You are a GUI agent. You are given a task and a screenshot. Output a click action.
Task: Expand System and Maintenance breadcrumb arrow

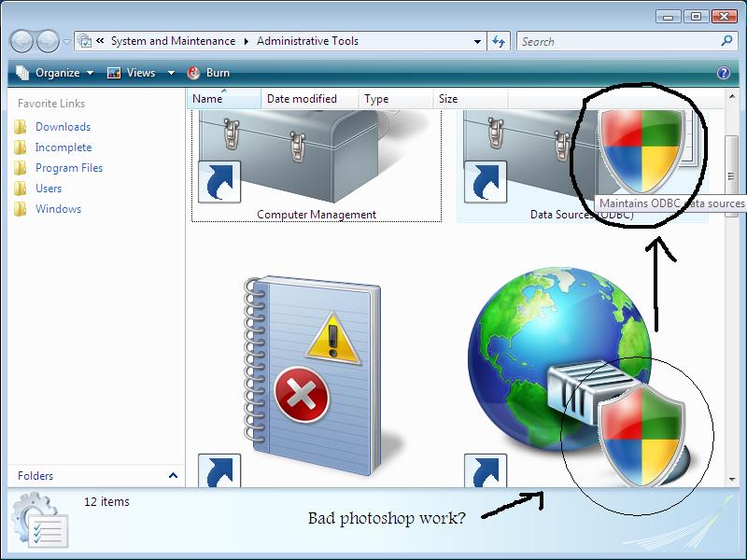coord(247,41)
